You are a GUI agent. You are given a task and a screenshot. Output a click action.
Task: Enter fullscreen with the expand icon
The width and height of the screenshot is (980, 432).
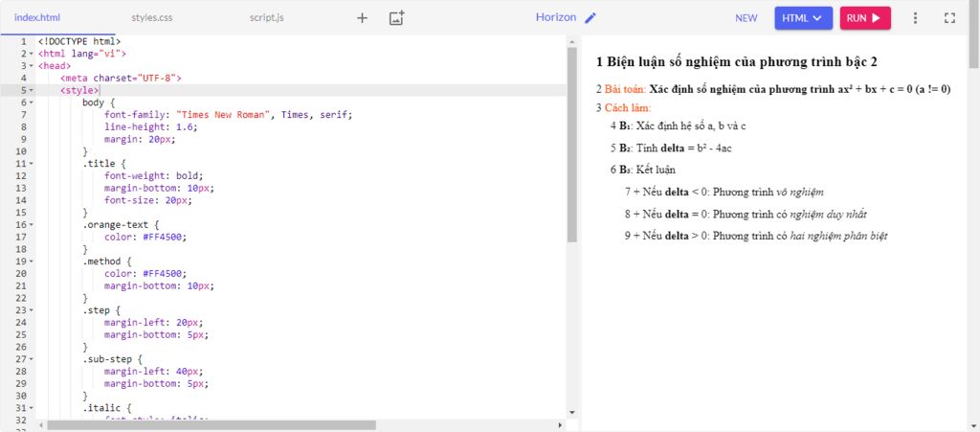pyautogui.click(x=949, y=17)
